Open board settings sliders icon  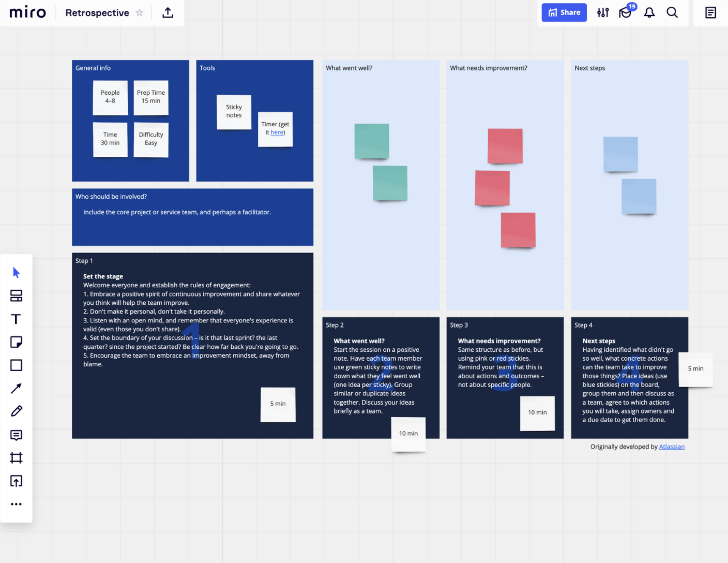click(x=603, y=12)
